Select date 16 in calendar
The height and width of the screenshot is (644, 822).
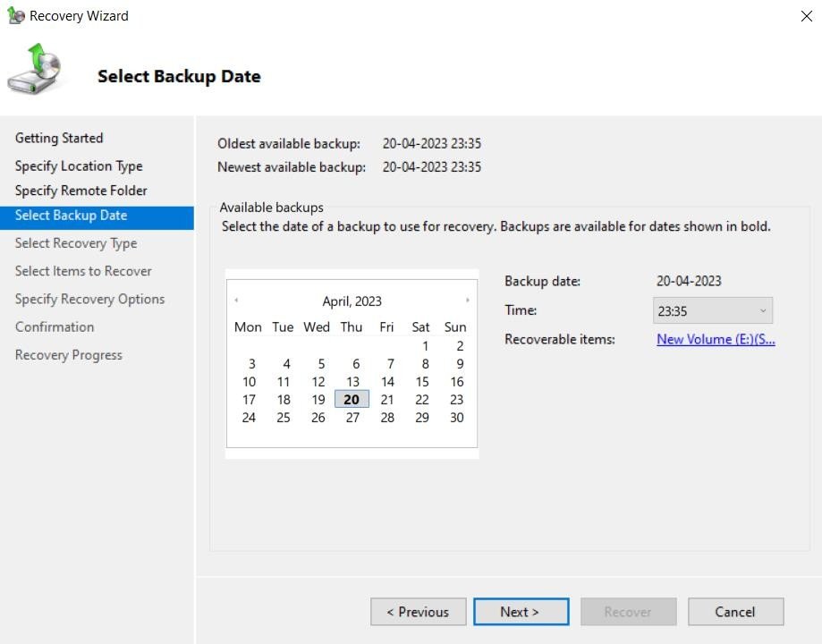coord(456,382)
